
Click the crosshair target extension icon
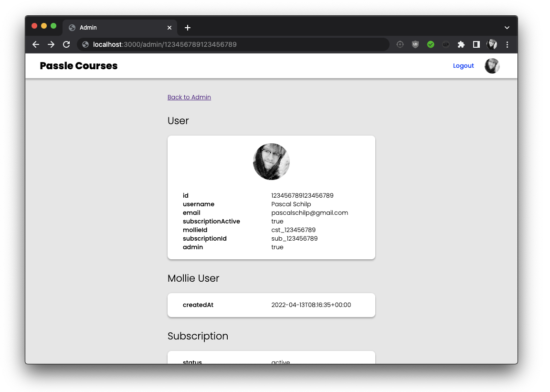coord(400,44)
